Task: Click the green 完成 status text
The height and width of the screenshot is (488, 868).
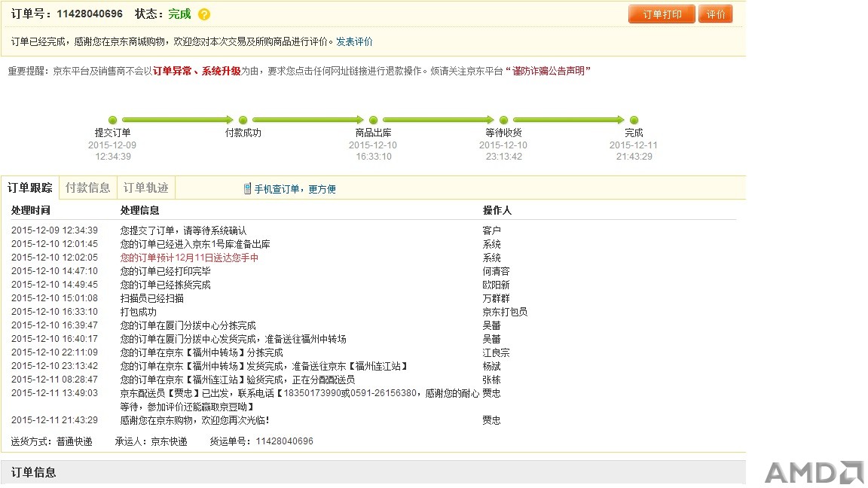Action: pyautogui.click(x=179, y=14)
